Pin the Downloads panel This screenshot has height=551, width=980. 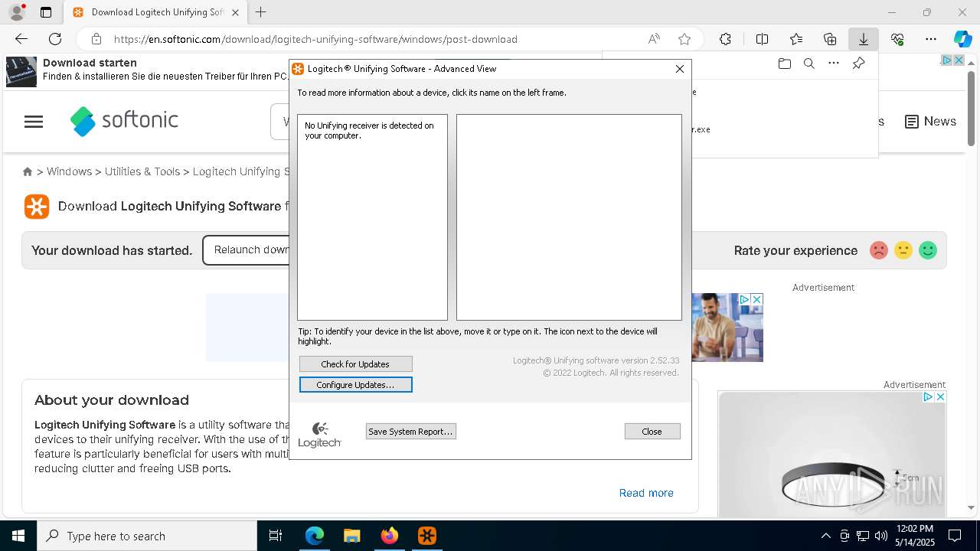click(x=858, y=64)
